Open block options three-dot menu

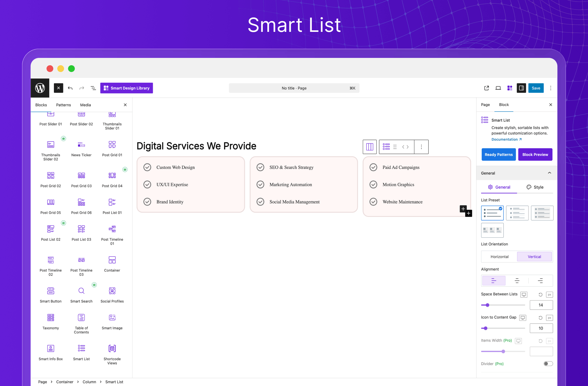click(x=421, y=147)
